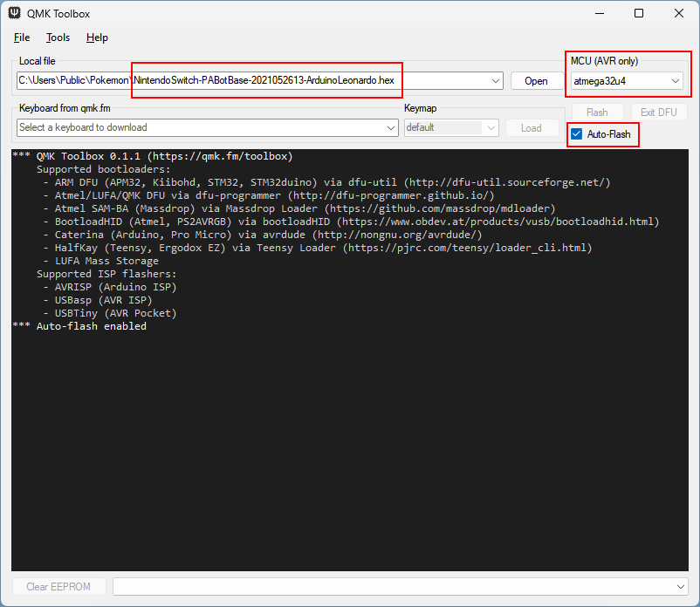This screenshot has height=607, width=700.
Task: Click the Open button to browse files
Action: (x=536, y=81)
